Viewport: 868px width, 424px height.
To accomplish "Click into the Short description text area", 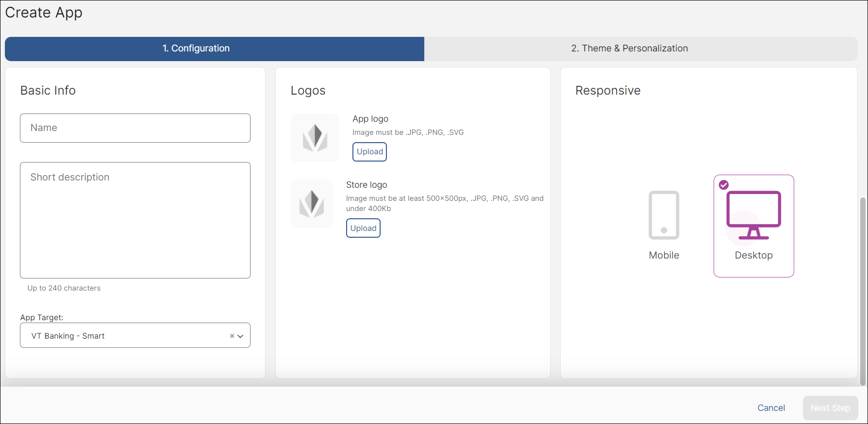I will [x=135, y=220].
